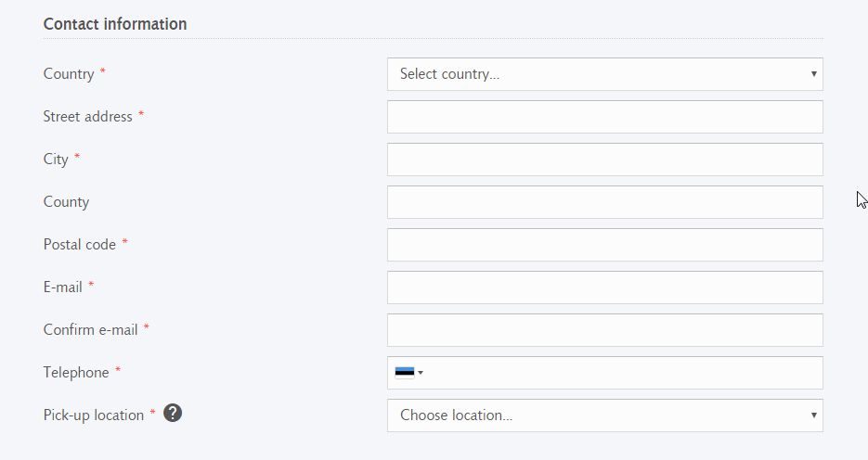Screen dimensions: 868x460
Task: Select the City label
Action: tap(56, 160)
